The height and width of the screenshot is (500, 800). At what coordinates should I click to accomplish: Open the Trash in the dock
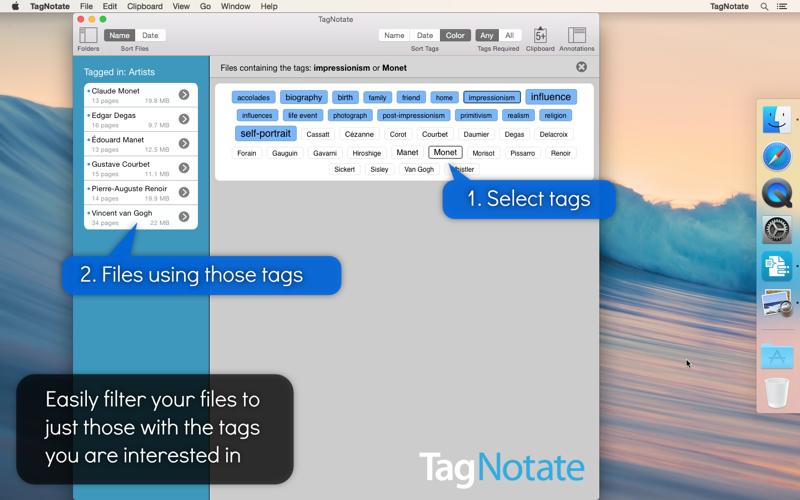tap(777, 392)
